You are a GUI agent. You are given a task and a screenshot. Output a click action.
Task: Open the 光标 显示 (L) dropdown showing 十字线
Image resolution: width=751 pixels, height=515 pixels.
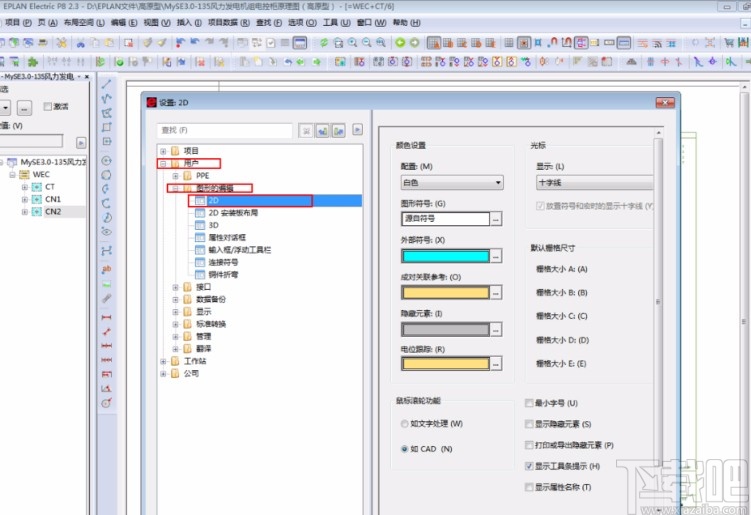point(594,183)
